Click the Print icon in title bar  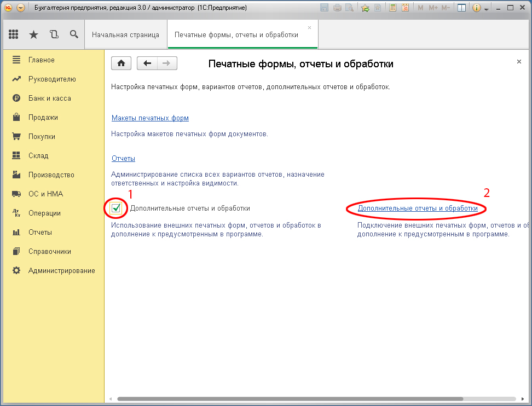click(x=337, y=8)
